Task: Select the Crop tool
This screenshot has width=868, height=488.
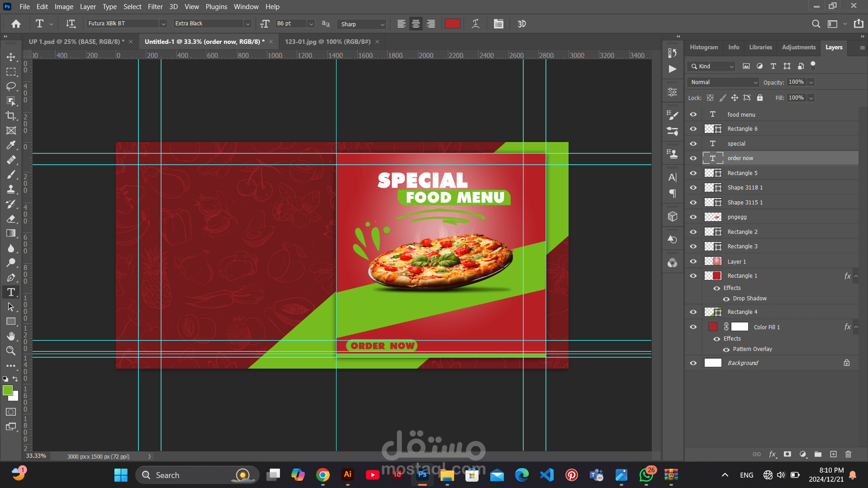Action: [11, 116]
